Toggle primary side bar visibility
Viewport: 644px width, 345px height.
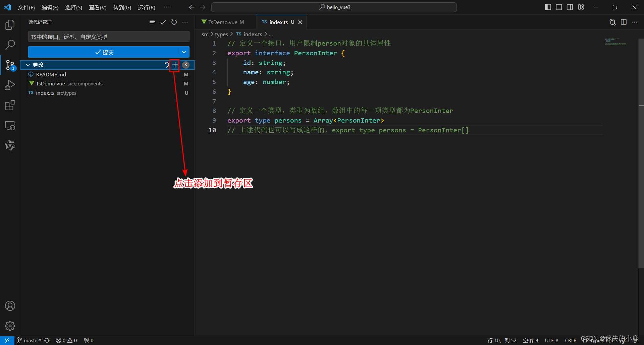pos(548,7)
